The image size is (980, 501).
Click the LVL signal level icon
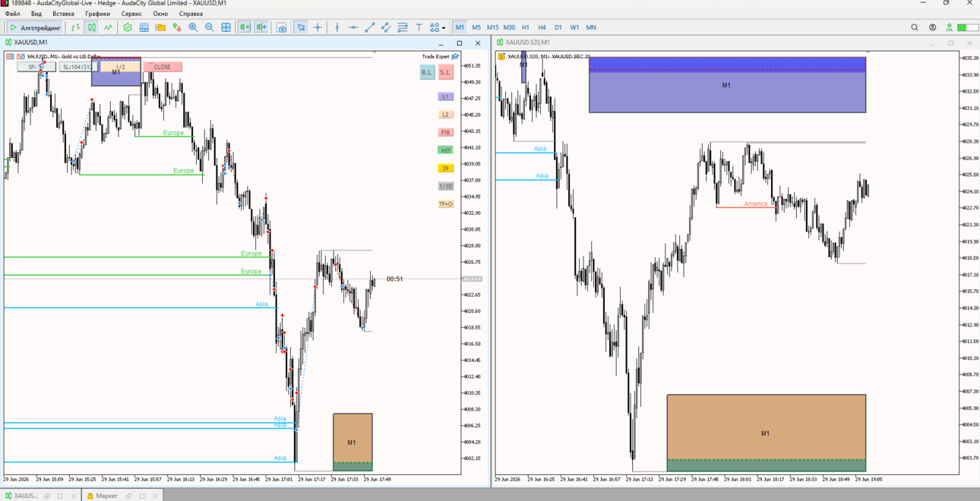950,27
